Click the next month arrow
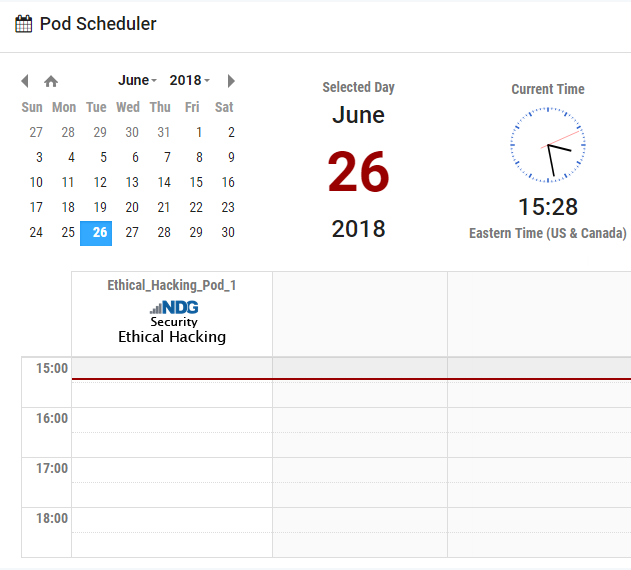 [231, 81]
